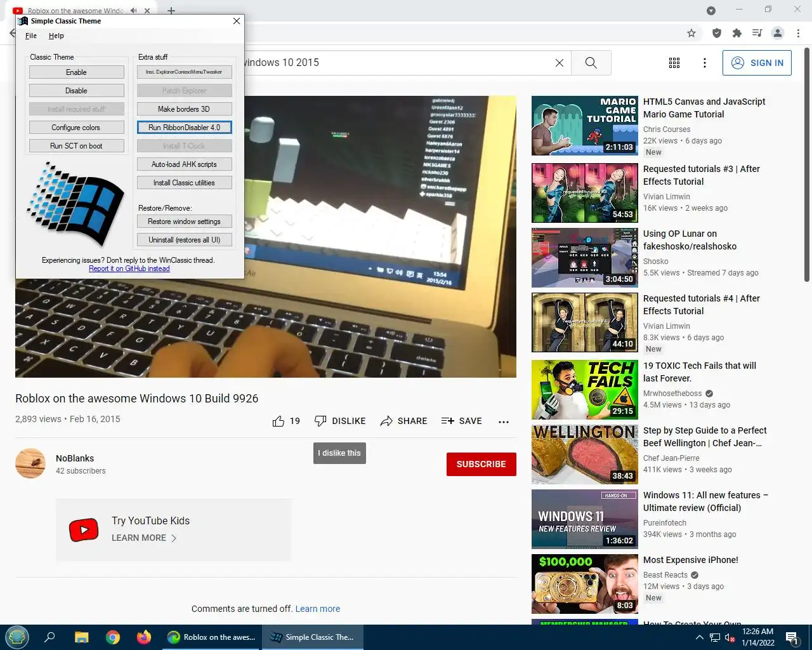The width and height of the screenshot is (812, 650).
Task: Click Run SCT on boot
Action: pos(76,146)
